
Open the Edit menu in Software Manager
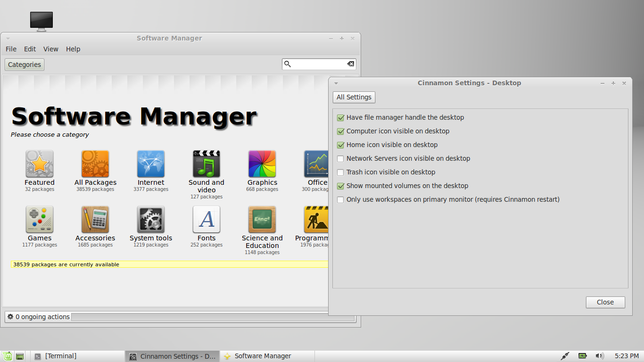tap(30, 49)
